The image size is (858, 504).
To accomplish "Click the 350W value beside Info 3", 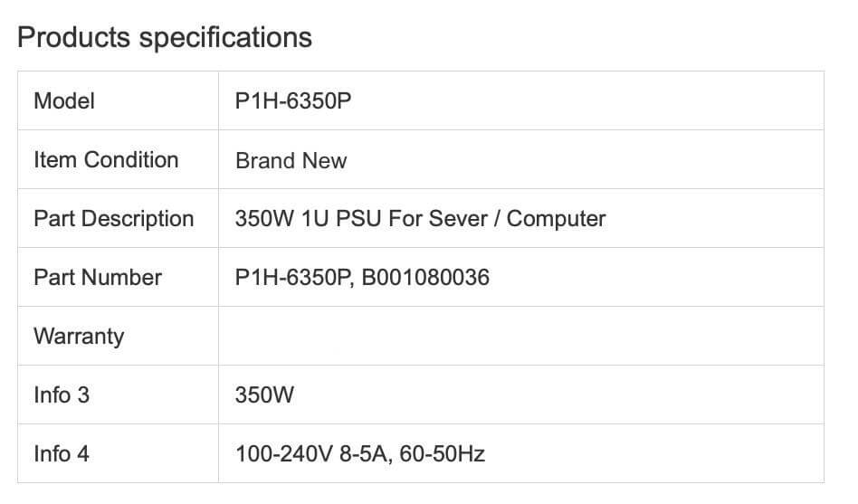I will click(264, 395).
